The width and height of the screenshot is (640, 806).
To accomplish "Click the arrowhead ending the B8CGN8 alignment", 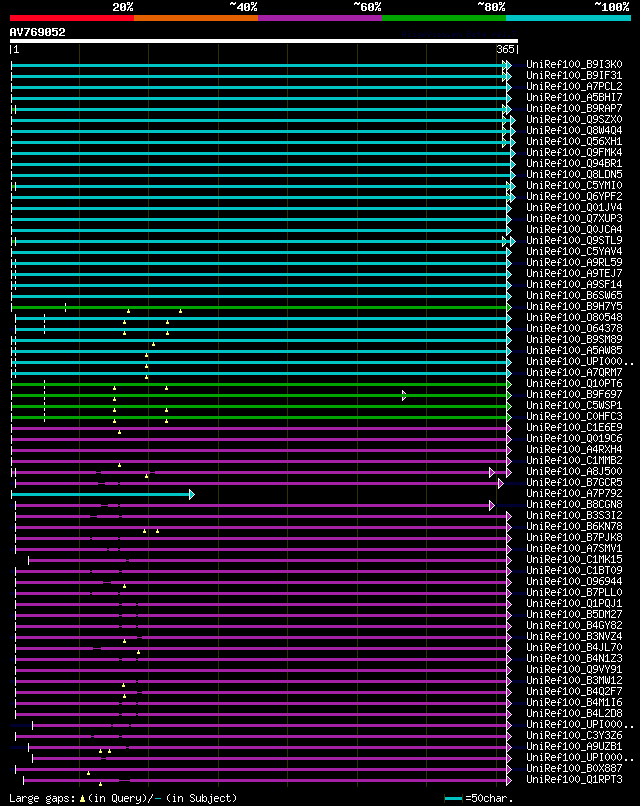I will pos(491,505).
